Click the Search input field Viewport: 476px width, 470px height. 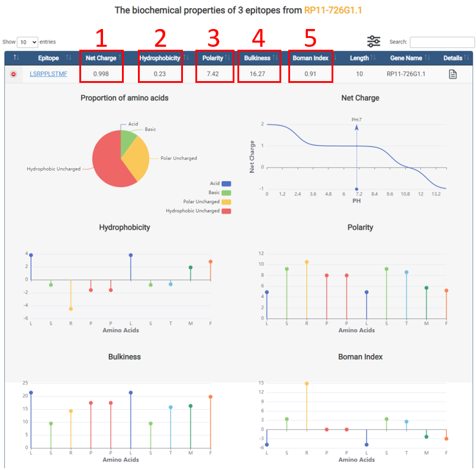coord(442,42)
